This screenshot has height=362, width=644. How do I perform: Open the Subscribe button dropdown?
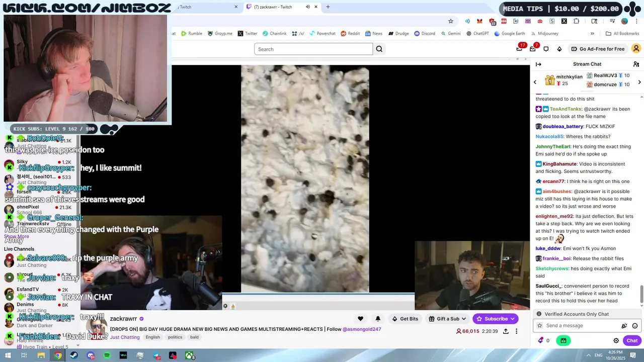pyautogui.click(x=512, y=319)
